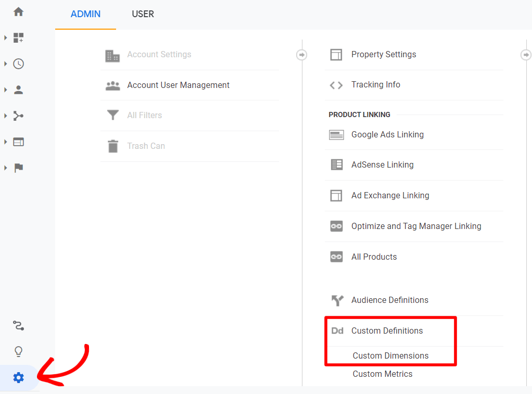Open Account Settings
The image size is (532, 394).
pos(159,55)
